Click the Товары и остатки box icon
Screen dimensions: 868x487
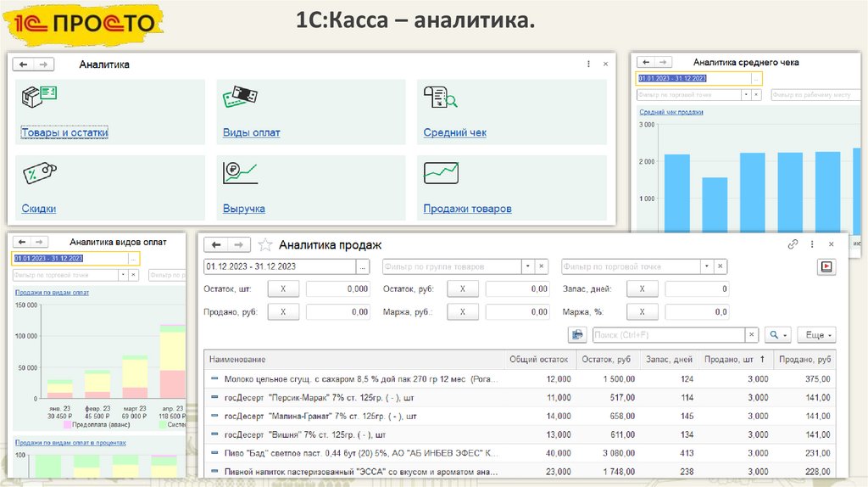(x=39, y=96)
